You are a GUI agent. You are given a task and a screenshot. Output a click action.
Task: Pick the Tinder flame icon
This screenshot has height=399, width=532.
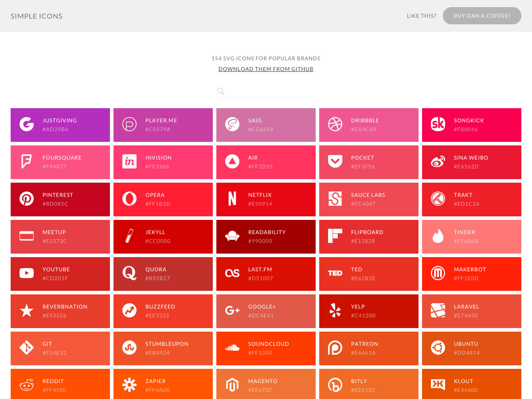(x=438, y=236)
